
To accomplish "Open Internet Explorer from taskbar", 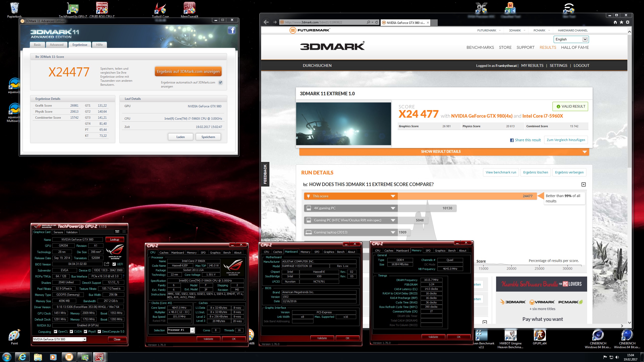I will click(22, 357).
